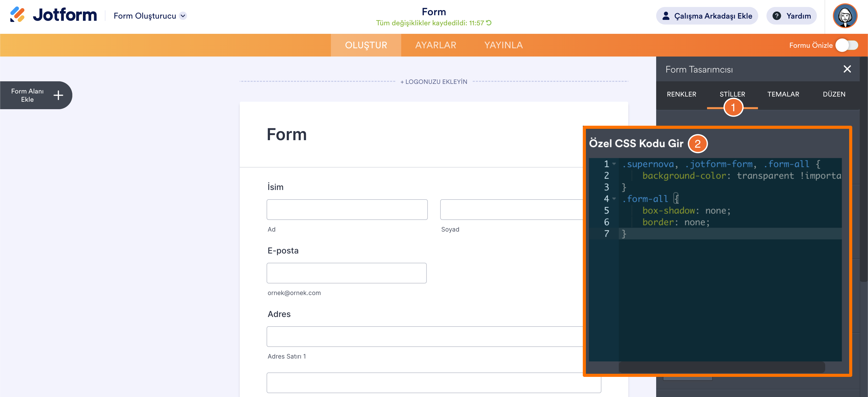Close the Form Tasarımcısı panel
868x397 pixels.
847,69
